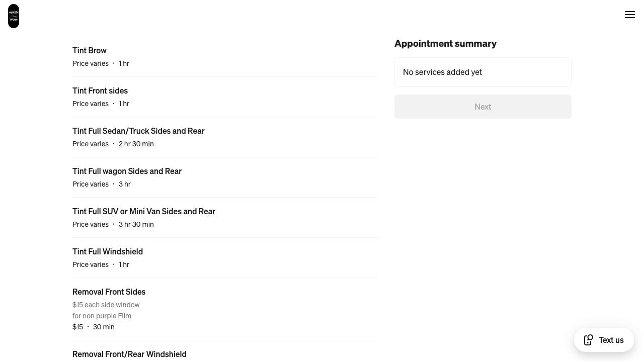Open the Removal Front/Rear Windshield service

129,354
